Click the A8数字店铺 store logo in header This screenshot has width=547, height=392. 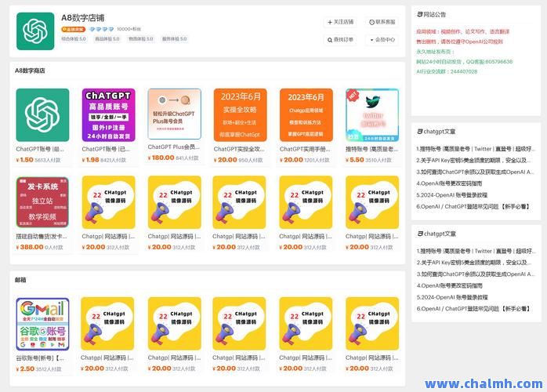coord(35,31)
